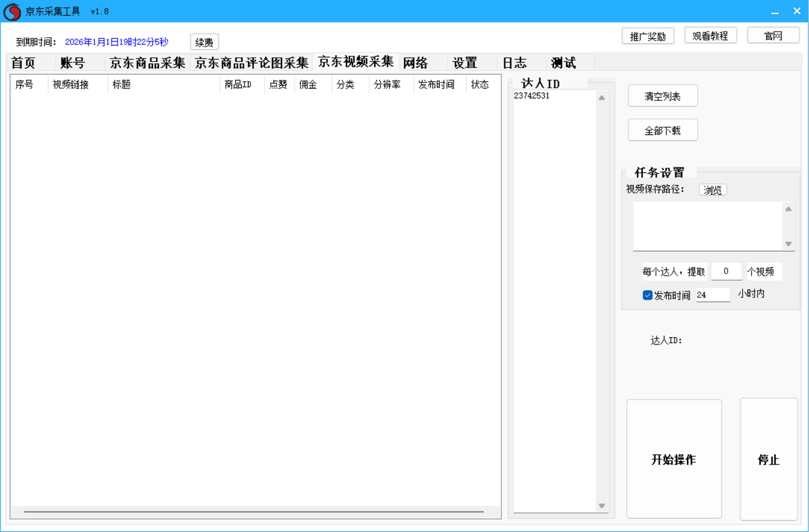Click down arrow in save path box

click(788, 244)
